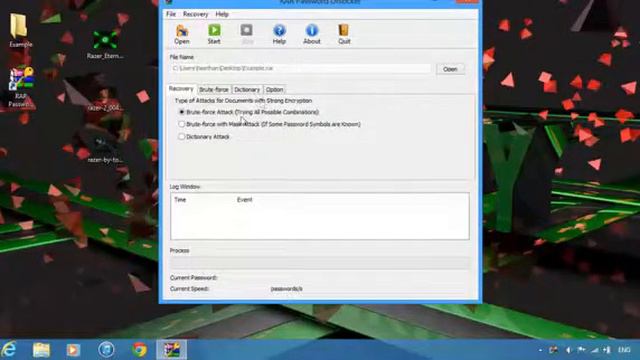640x360 pixels.
Task: Click the volume speaker tray icon
Action: [568, 350]
